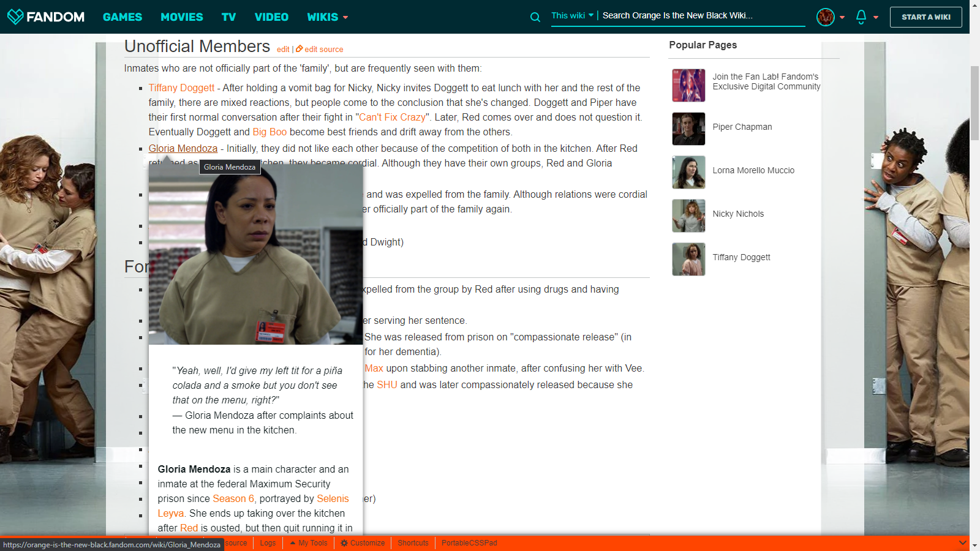Open the notifications bell
The width and height of the screenshot is (980, 551).
(861, 17)
